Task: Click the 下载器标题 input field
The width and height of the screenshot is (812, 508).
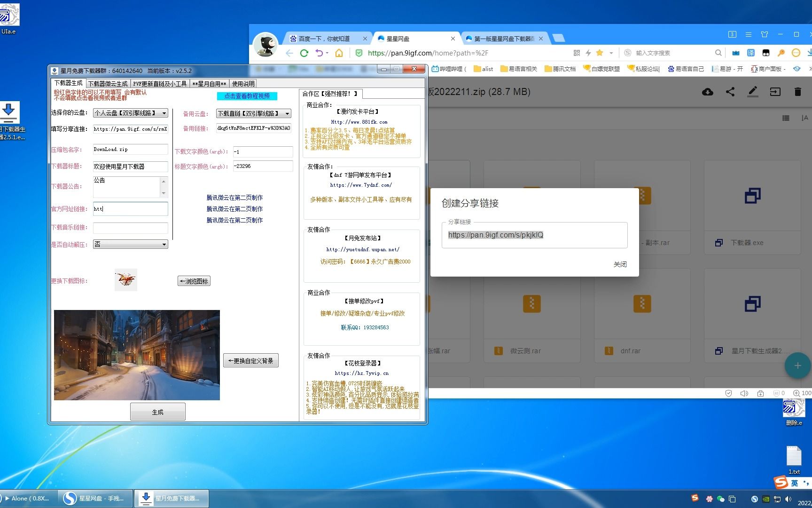Action: 130,167
